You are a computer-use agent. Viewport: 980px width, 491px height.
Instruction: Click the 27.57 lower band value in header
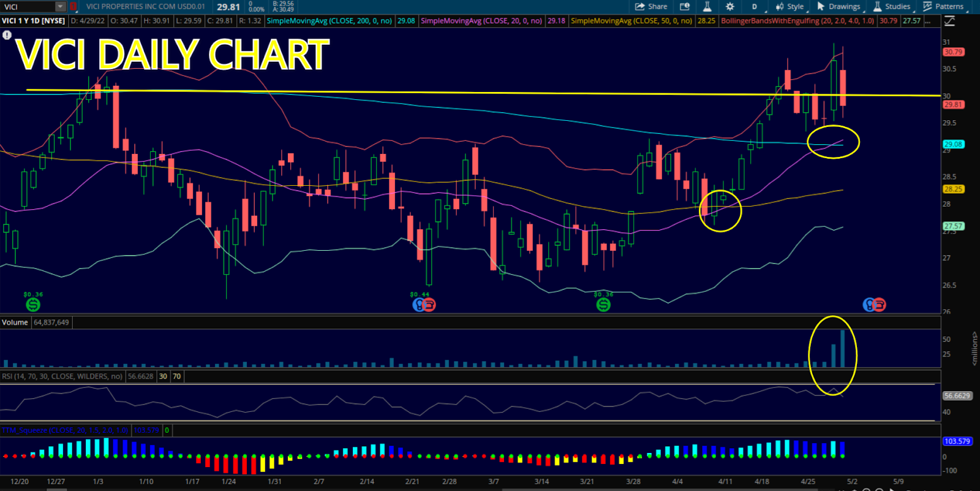(x=911, y=21)
